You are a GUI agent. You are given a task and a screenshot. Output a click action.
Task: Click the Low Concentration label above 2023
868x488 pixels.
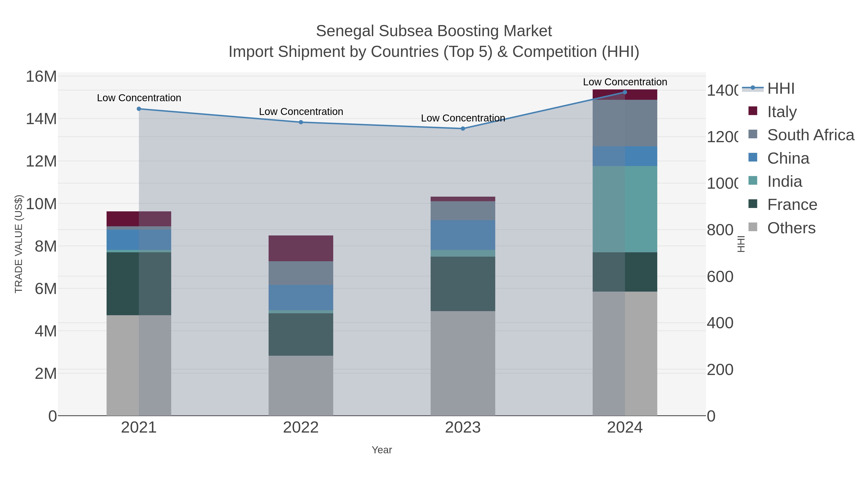pos(463,118)
